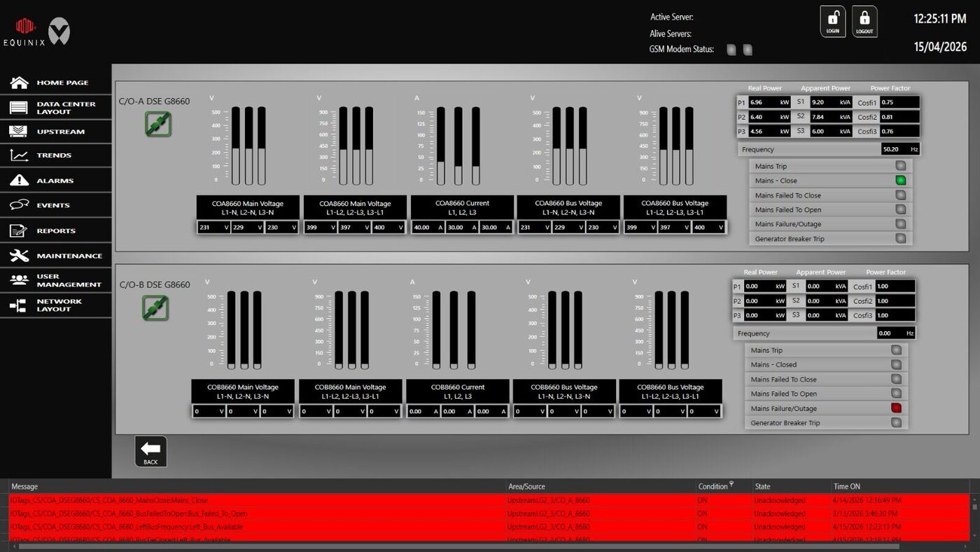
Task: Click the C/O-A Cosfi2 value 0.81
Action: click(x=900, y=117)
